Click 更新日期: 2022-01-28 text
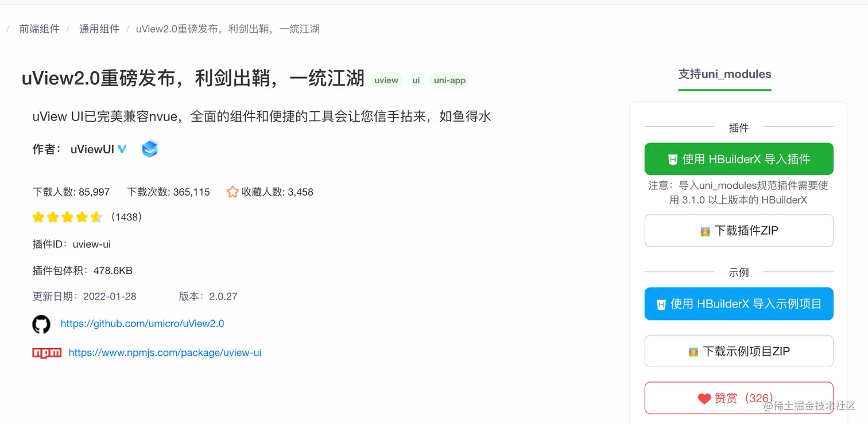Screen dimensions: 868x424 coord(84,296)
